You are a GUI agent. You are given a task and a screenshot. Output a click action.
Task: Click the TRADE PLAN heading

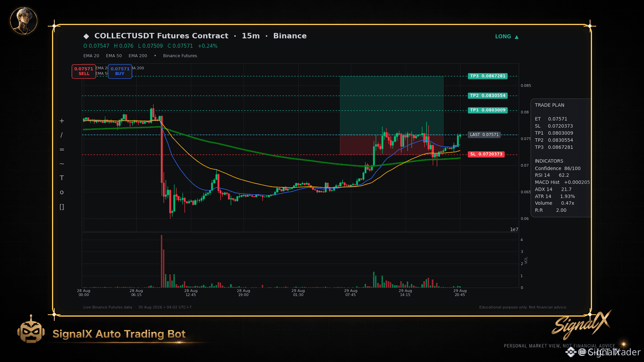point(550,105)
